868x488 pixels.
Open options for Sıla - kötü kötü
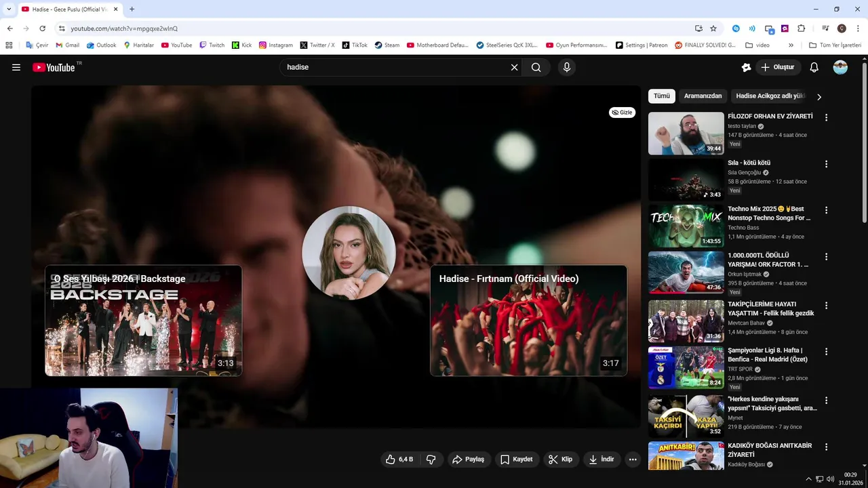click(x=826, y=164)
